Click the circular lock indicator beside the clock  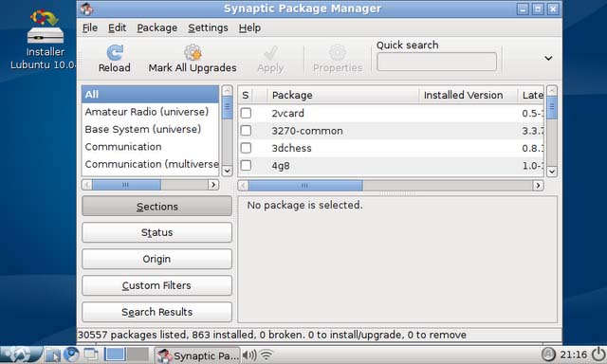coord(548,355)
